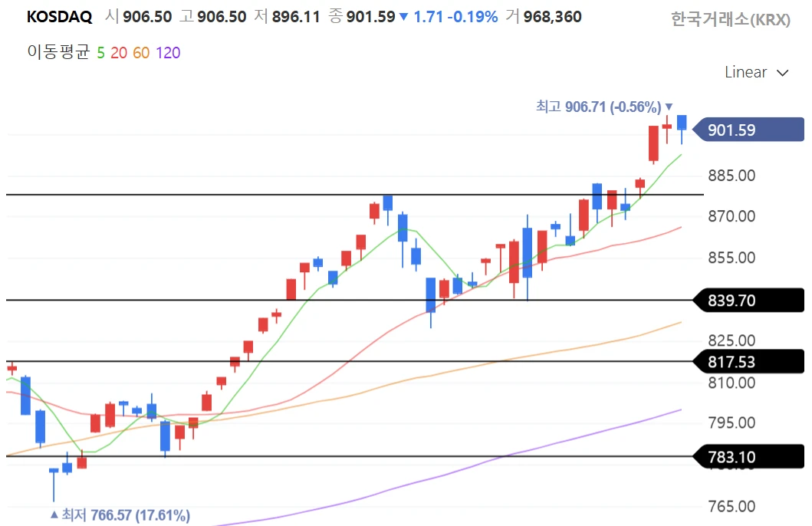
Task: Select the 이동평균 moving average label
Action: pyautogui.click(x=58, y=53)
